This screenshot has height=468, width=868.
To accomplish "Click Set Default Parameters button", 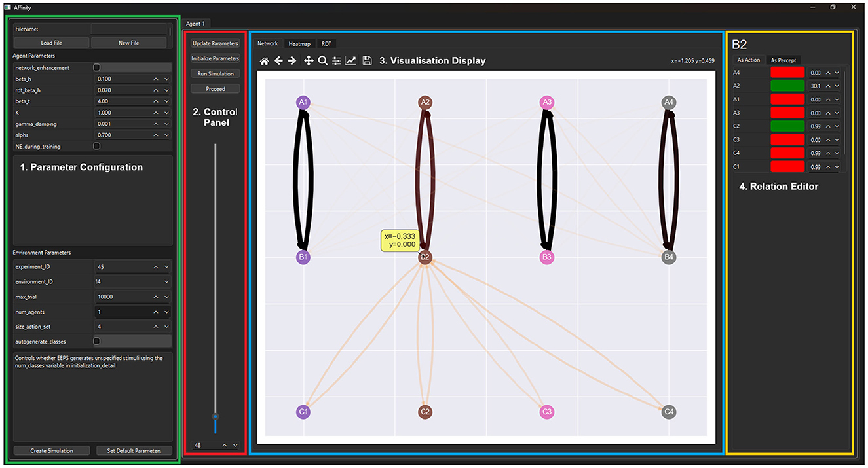I will coord(134,450).
